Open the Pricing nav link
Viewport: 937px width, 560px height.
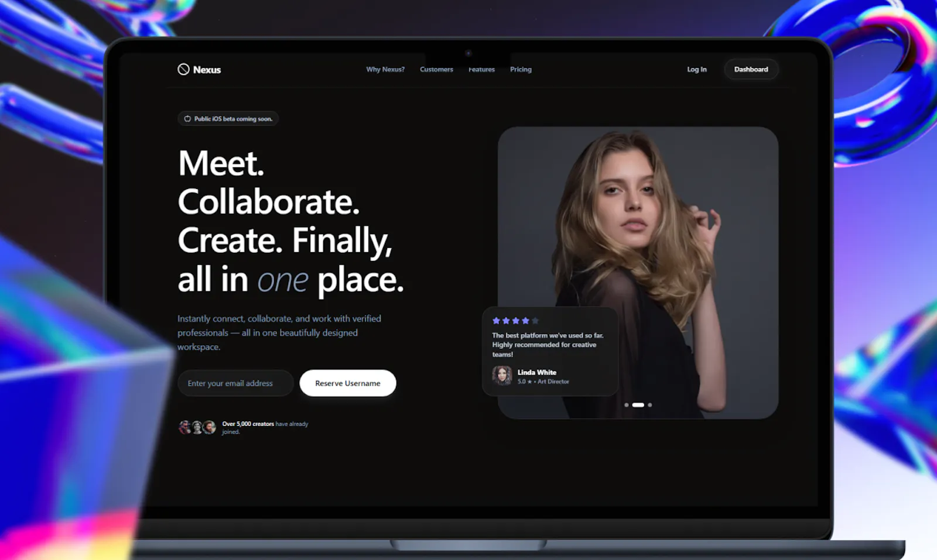(x=521, y=69)
